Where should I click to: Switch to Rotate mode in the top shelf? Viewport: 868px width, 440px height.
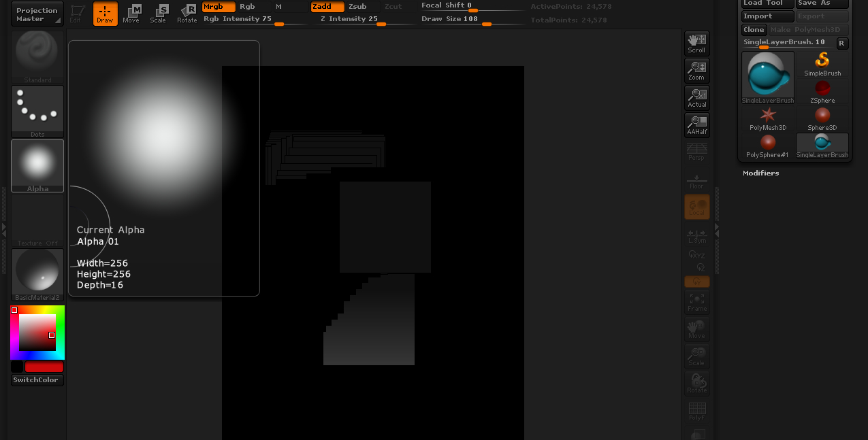[187, 14]
